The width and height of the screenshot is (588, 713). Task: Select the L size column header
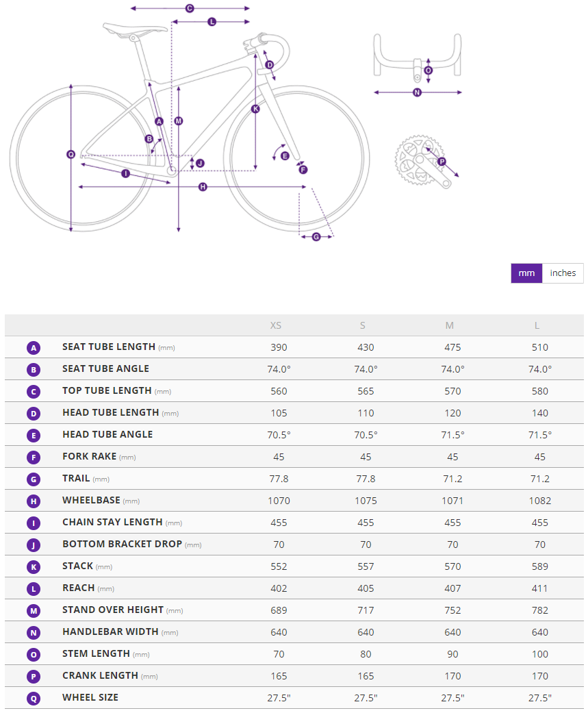click(537, 325)
